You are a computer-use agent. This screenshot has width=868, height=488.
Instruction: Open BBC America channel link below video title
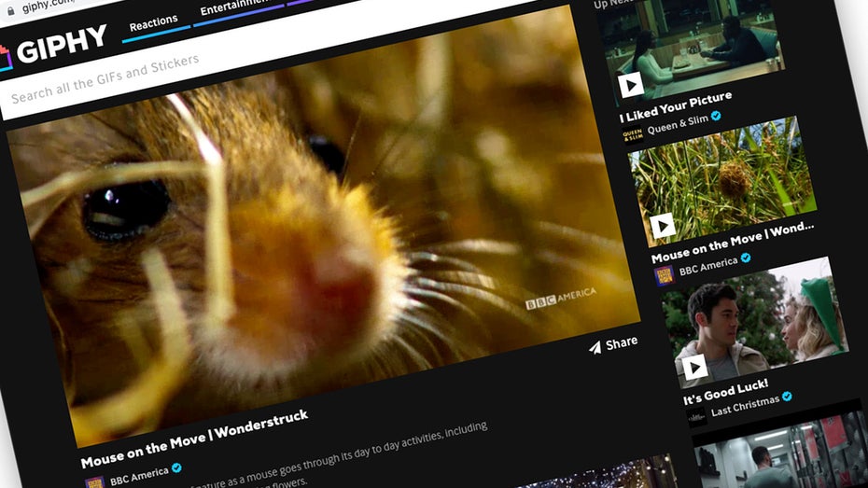point(137,475)
